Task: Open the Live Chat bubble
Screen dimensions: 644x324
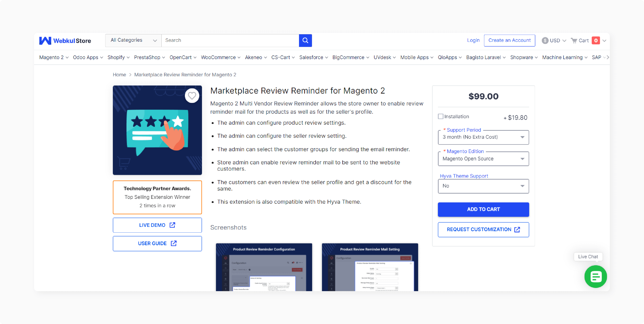Action: click(595, 277)
